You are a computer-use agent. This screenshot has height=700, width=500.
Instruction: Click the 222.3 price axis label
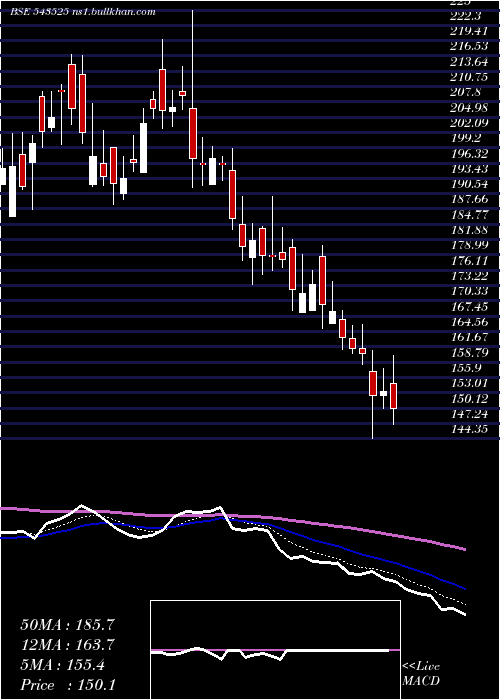tap(467, 16)
